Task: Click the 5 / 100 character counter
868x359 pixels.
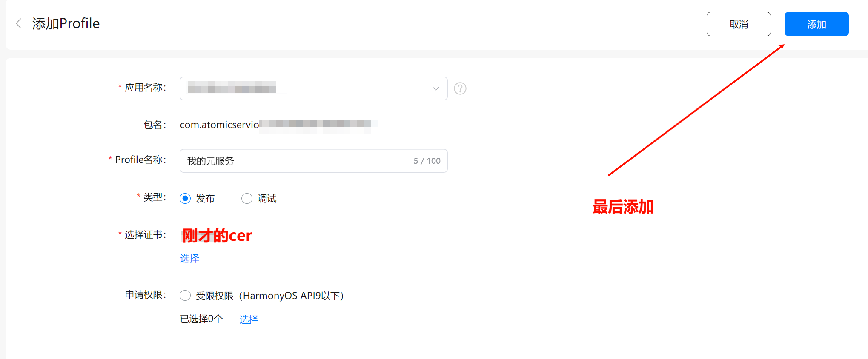Action: 427,161
